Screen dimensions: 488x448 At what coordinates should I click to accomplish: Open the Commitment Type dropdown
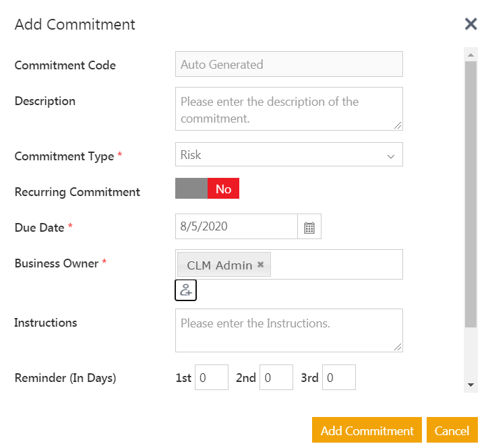point(288,154)
